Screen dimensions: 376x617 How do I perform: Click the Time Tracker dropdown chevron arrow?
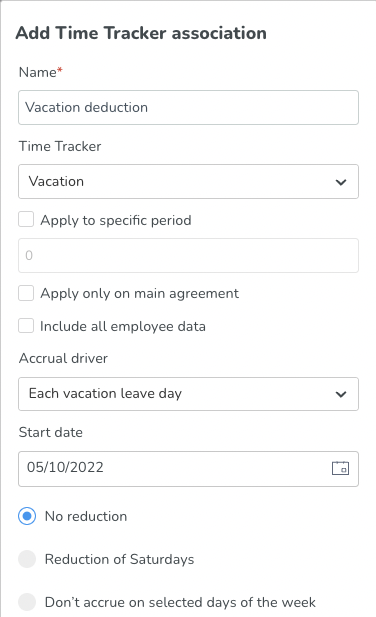[x=341, y=182]
